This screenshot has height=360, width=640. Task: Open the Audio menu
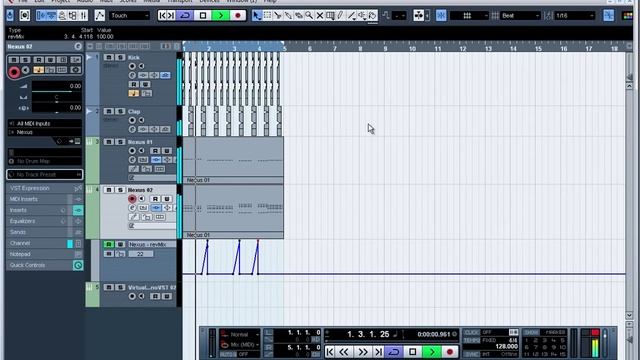85,1
